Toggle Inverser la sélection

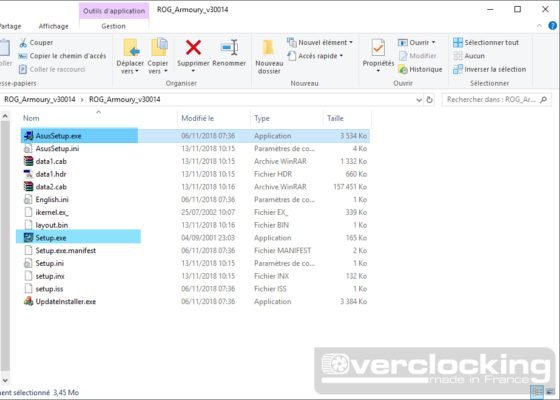click(489, 69)
